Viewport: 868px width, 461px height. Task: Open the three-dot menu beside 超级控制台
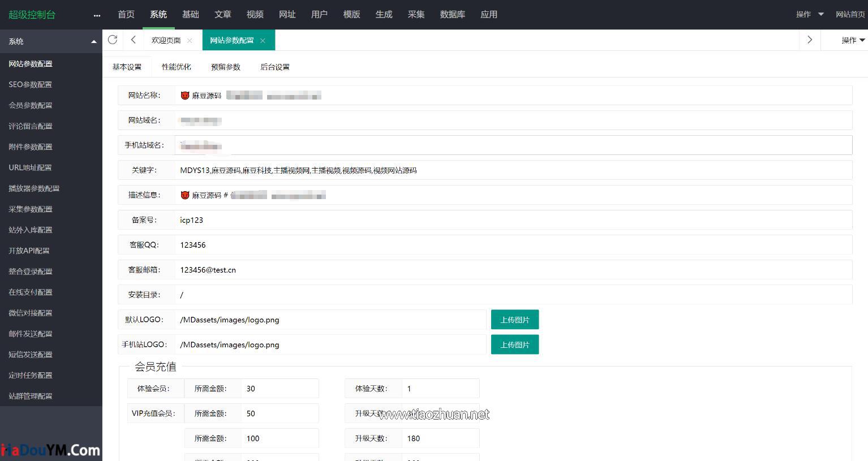(x=97, y=15)
